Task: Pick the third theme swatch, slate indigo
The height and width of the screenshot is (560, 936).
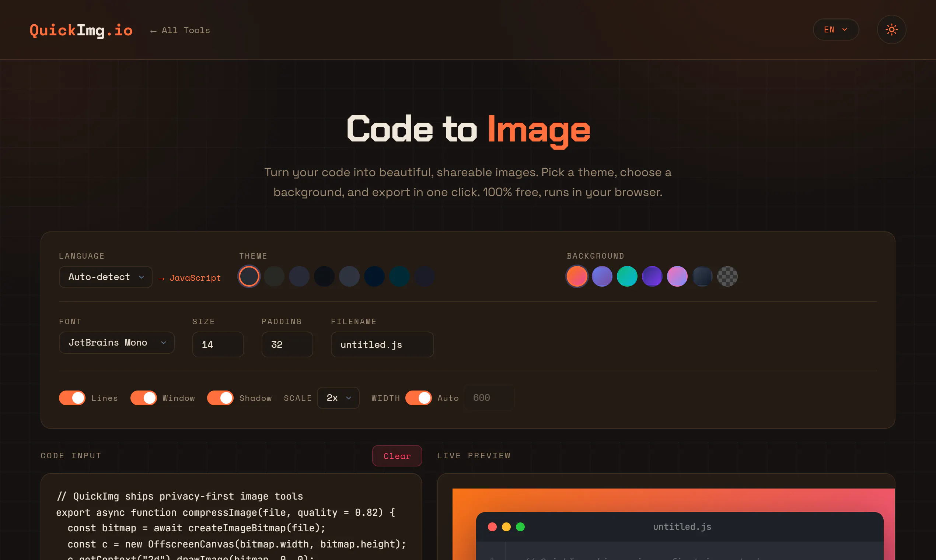Action: point(299,277)
